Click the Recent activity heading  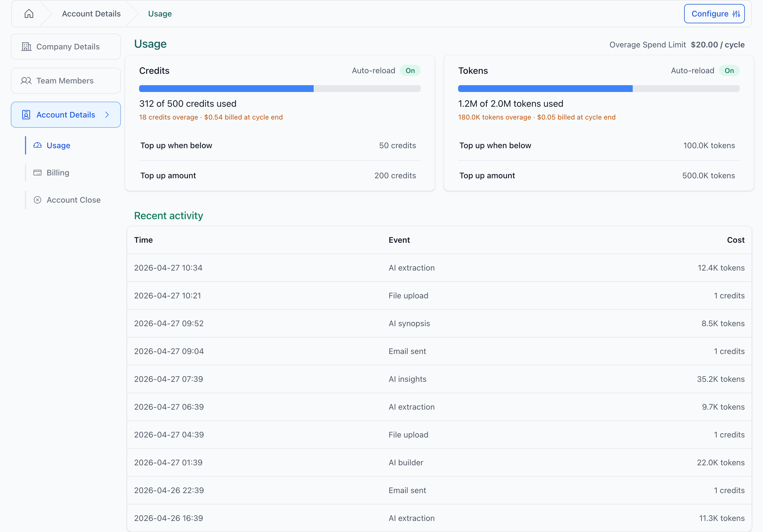169,216
